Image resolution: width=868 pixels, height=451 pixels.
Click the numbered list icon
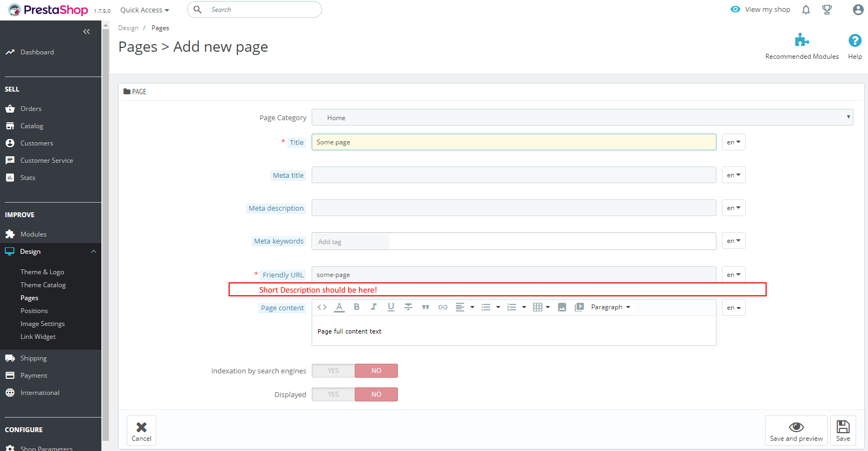[x=512, y=307]
